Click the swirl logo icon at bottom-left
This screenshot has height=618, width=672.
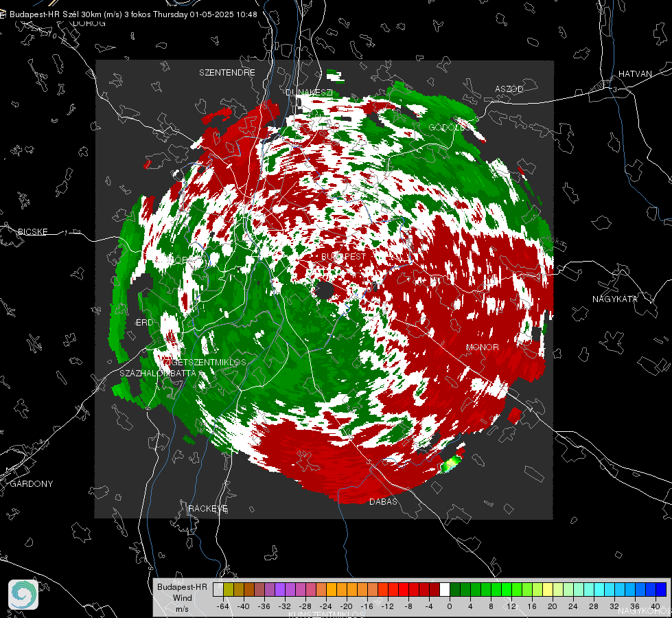pyautogui.click(x=23, y=595)
